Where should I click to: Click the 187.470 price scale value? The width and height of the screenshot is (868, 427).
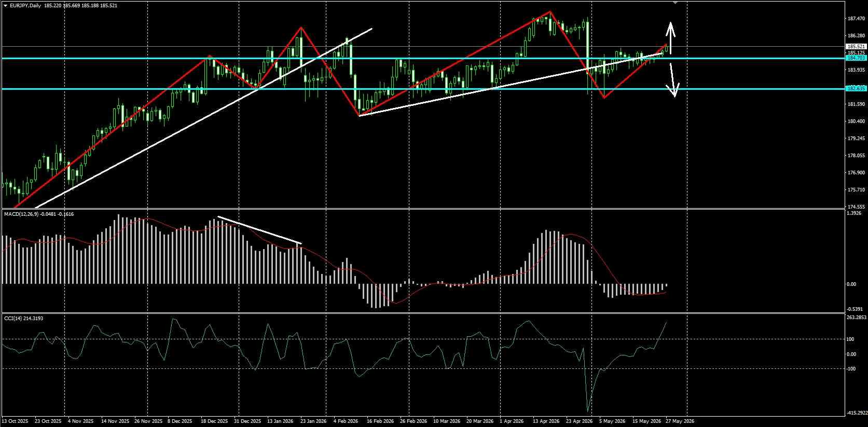pos(856,19)
